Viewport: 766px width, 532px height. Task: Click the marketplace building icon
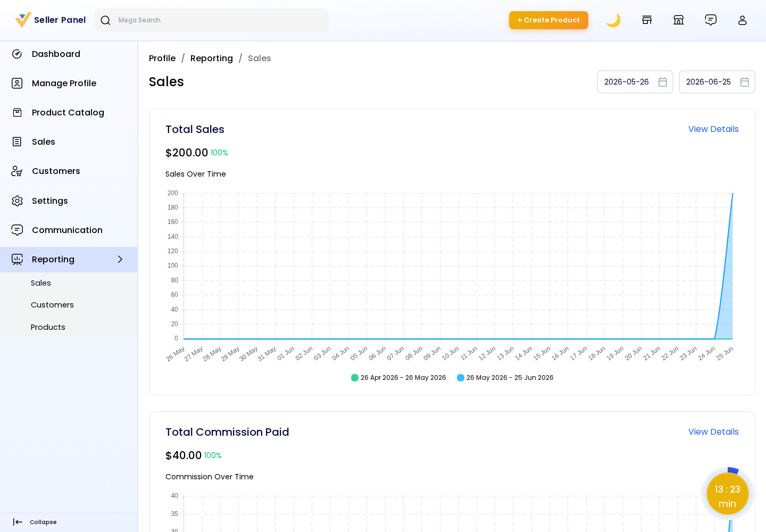pos(679,20)
